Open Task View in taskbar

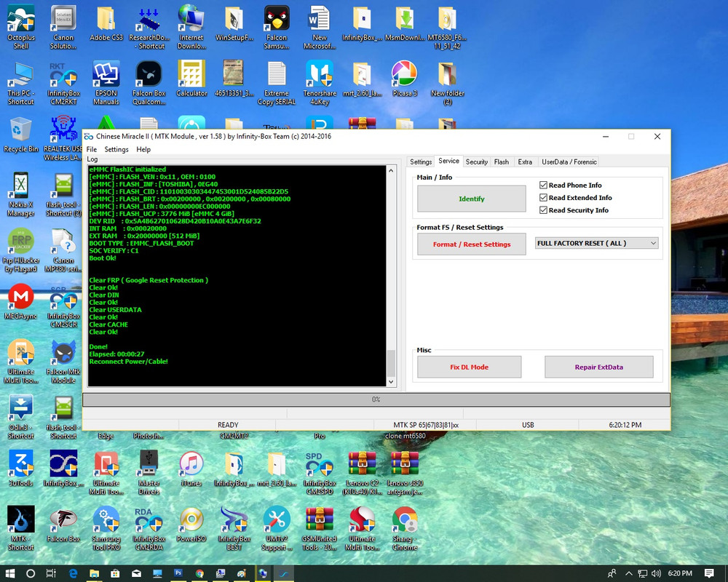(x=51, y=574)
